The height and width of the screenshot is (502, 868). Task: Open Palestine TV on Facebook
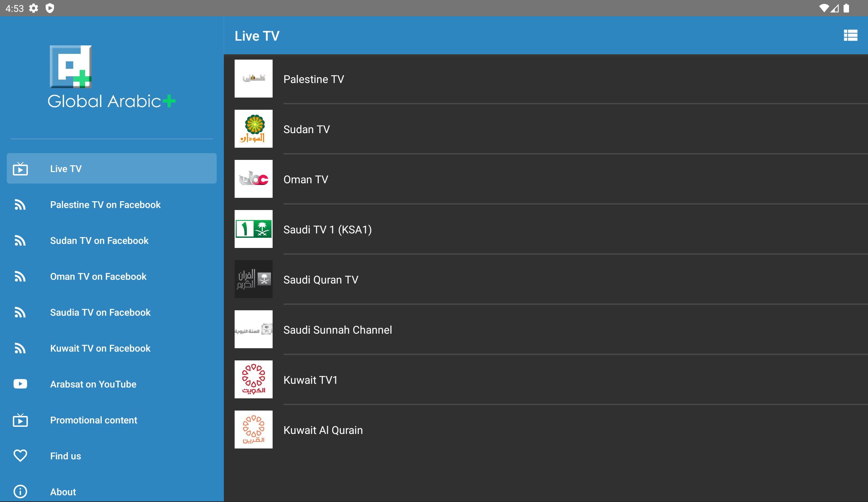(x=112, y=205)
